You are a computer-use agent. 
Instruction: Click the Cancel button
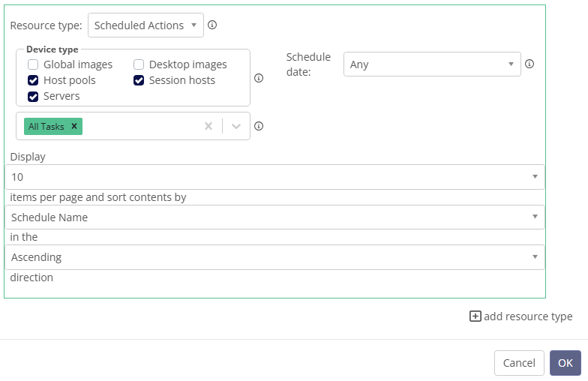[519, 363]
